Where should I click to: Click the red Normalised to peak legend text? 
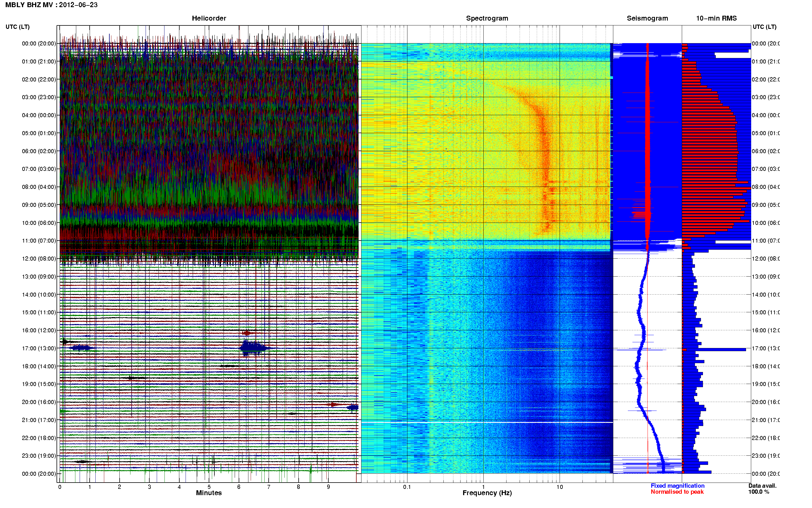coord(677,492)
